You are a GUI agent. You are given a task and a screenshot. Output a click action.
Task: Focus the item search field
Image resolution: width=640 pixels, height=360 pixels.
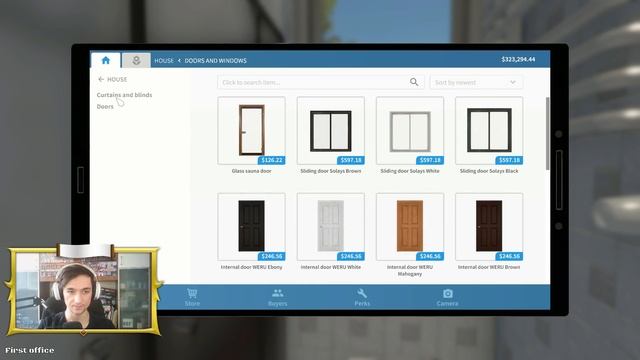[x=321, y=82]
